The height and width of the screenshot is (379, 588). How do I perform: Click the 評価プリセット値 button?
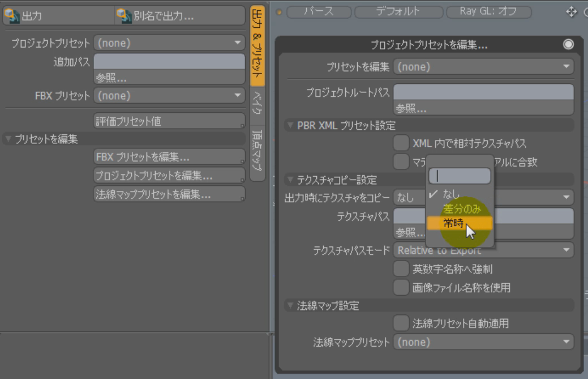pos(169,121)
